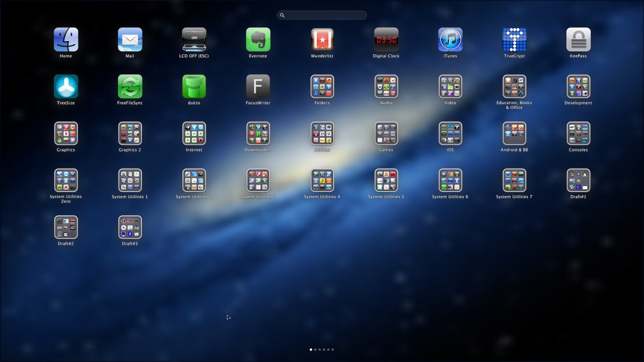This screenshot has height=362, width=644.
Task: Launch iTunes
Action: [450, 40]
